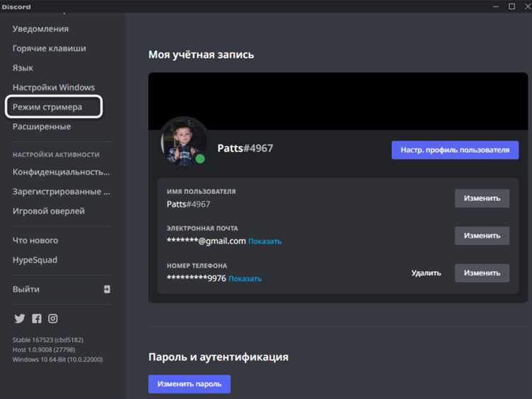Select Режим стримера in sidebar
Image resolution: width=532 pixels, height=399 pixels.
[x=47, y=107]
